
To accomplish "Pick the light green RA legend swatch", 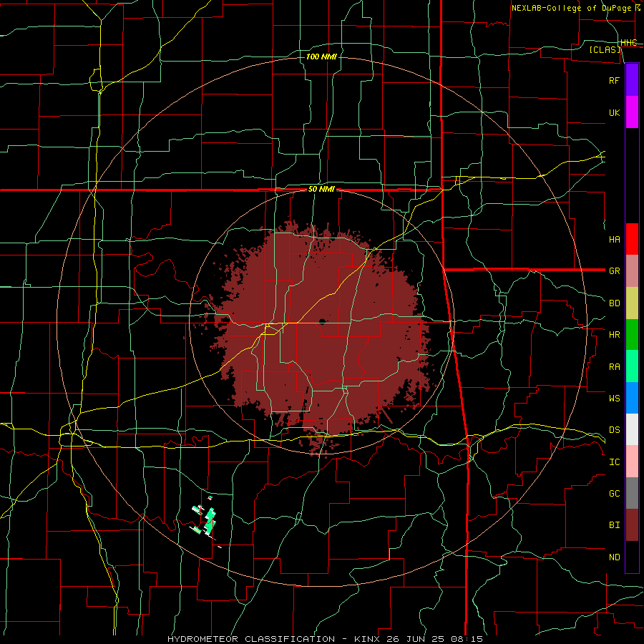I will pos(632,366).
